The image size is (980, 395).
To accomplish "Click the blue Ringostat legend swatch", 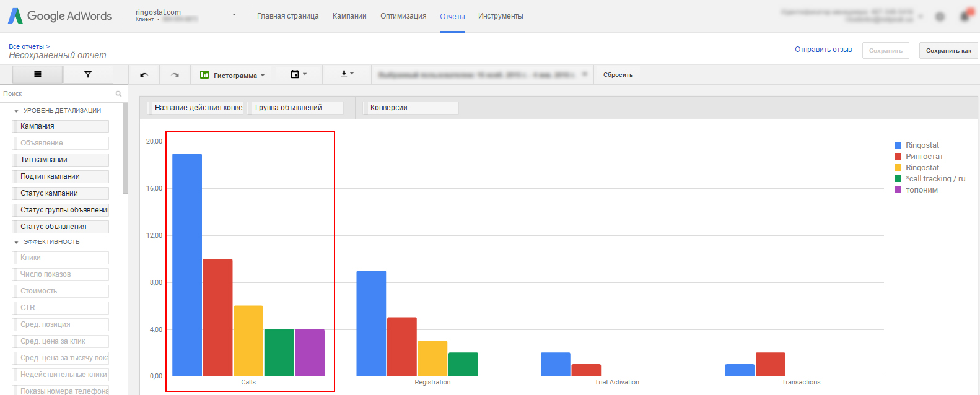I will pyautogui.click(x=898, y=145).
